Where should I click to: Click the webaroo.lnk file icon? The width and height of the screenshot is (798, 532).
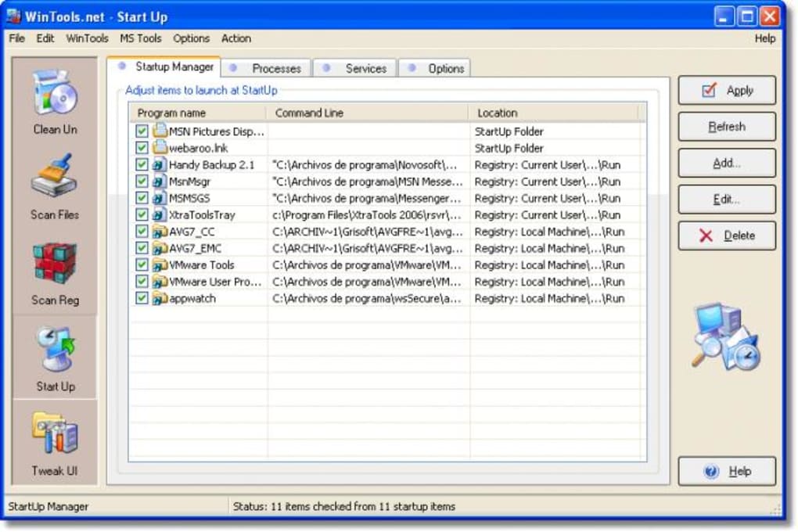(160, 148)
